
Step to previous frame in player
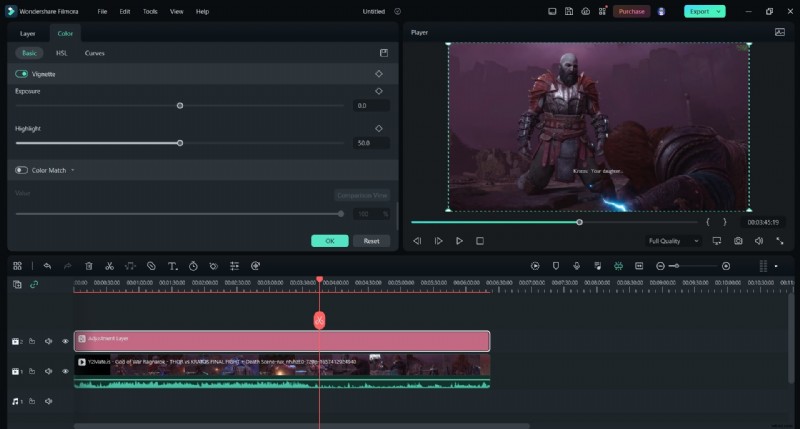417,241
